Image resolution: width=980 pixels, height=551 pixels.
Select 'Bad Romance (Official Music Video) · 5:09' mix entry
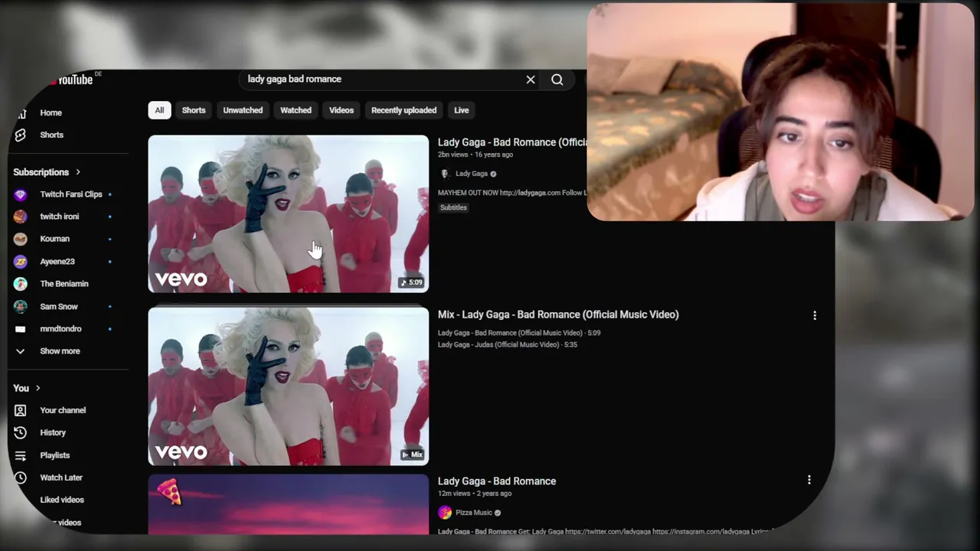pyautogui.click(x=519, y=333)
